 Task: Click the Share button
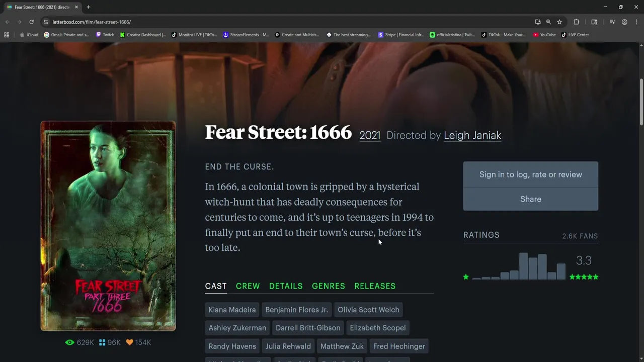pos(531,199)
